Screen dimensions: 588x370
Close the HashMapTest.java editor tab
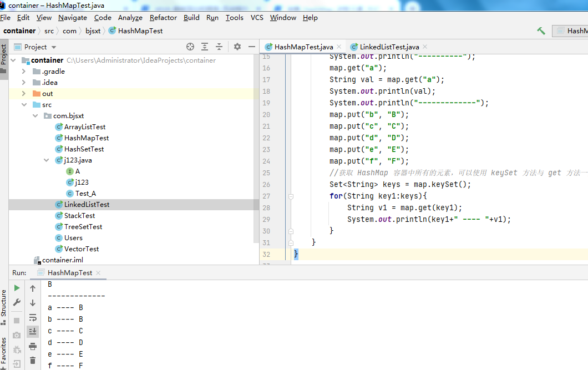tap(339, 47)
